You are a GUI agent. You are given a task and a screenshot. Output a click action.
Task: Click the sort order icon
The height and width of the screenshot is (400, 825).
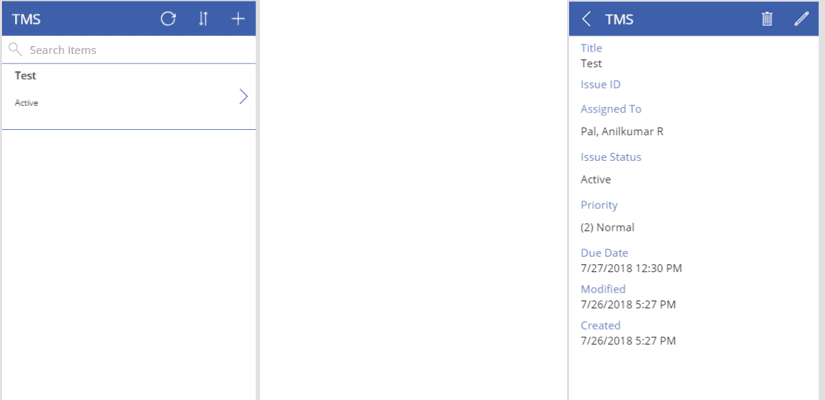coord(203,19)
